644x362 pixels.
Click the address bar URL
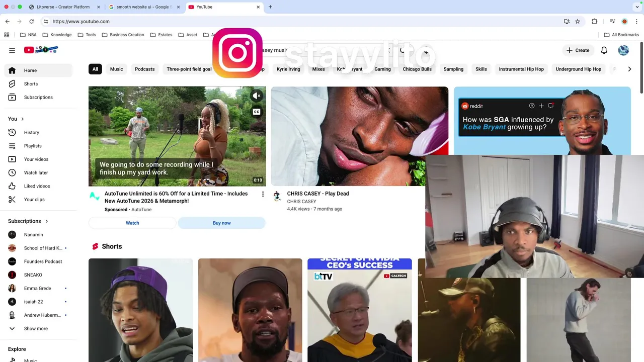(81, 22)
